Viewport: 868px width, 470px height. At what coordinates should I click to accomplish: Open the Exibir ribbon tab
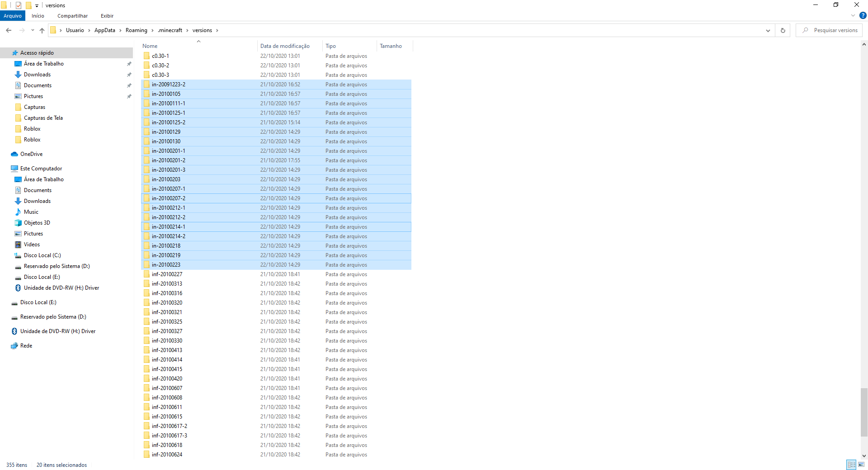(x=107, y=16)
